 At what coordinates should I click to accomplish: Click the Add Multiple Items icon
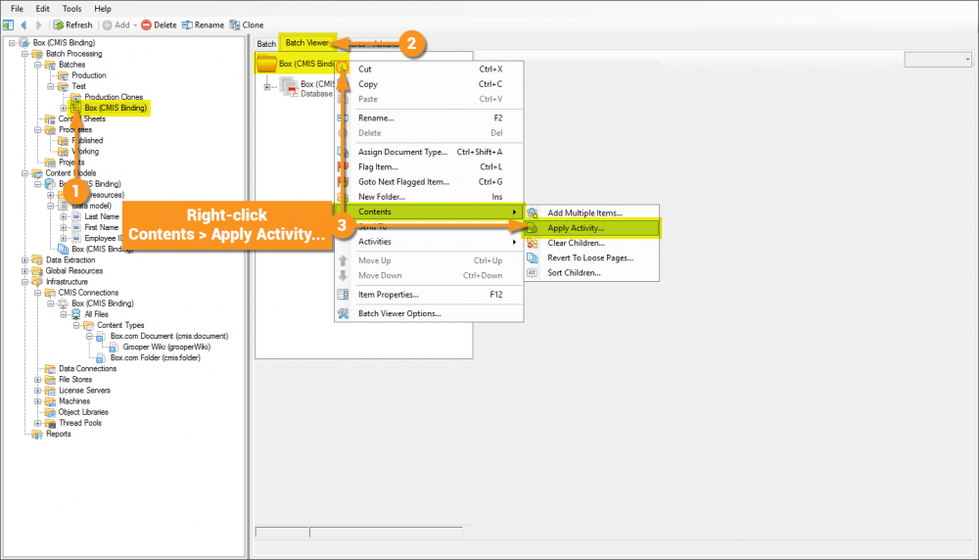[x=532, y=212]
